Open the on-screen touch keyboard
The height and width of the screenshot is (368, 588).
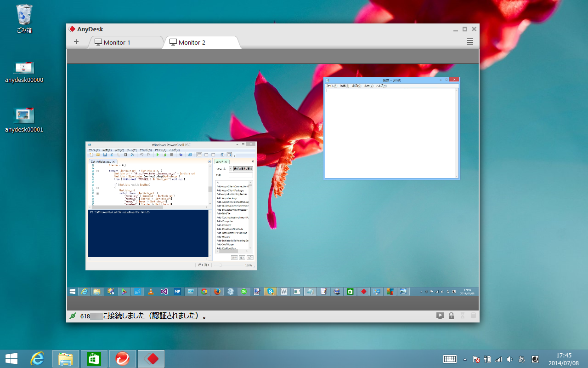click(x=450, y=359)
